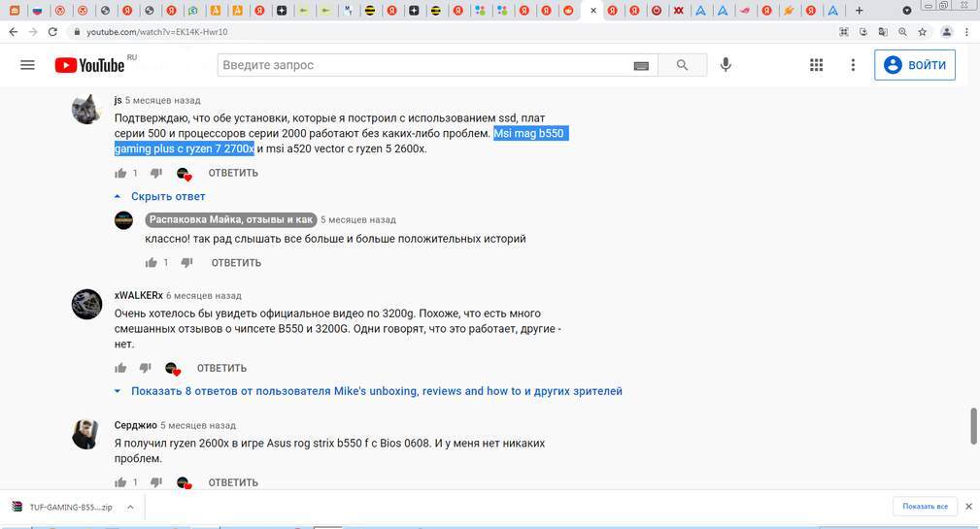Like the comment by js
980x529 pixels.
(120, 173)
